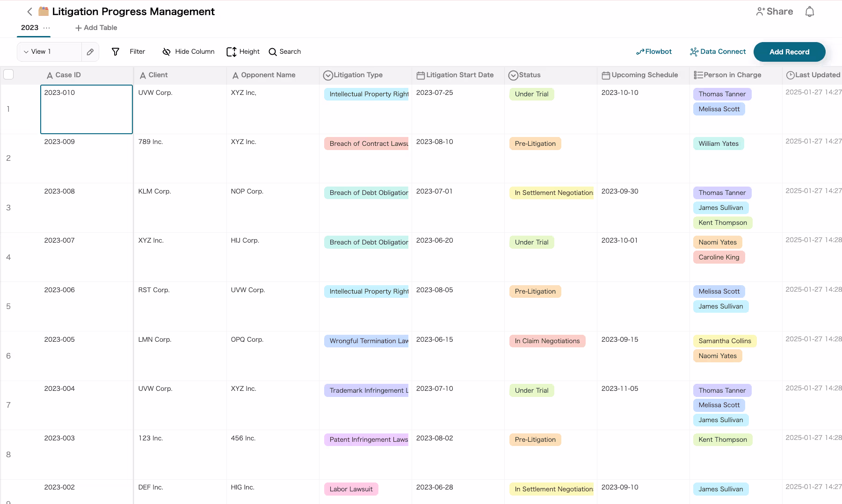Select the Under Trial tag in row 1
Screen dimensions: 842x504
coord(531,94)
